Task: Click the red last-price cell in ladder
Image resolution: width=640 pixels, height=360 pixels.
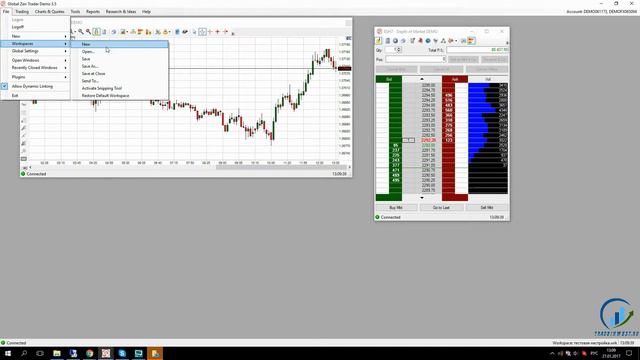Action: click(428, 140)
